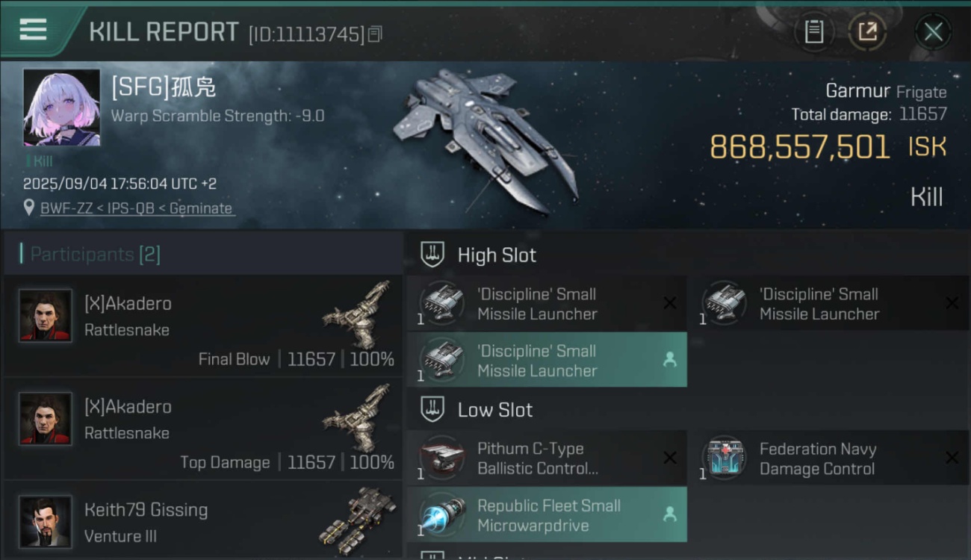This screenshot has width=971, height=560.
Task: Click the clipboard report icon
Action: (x=813, y=32)
